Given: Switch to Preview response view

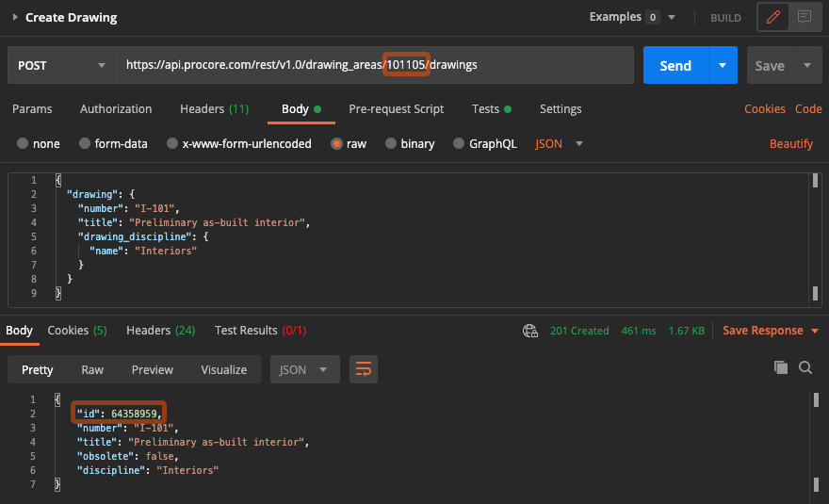Looking at the screenshot, I should 153,369.
